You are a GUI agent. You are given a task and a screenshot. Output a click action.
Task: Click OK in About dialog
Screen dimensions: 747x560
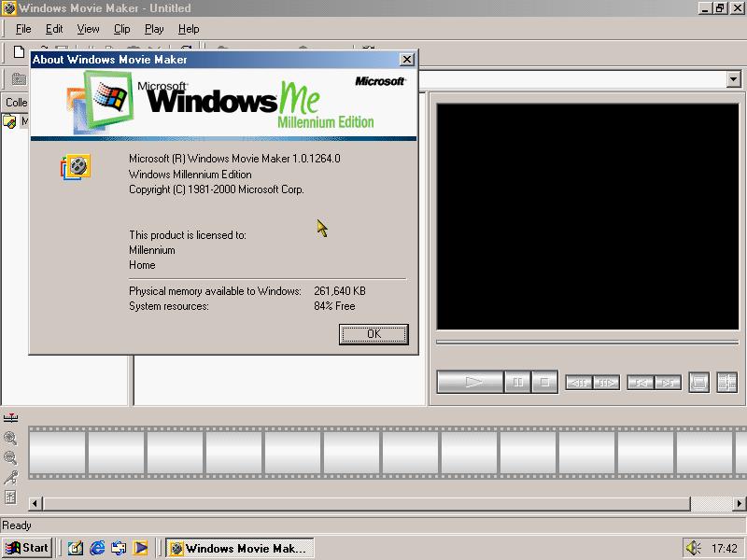(x=373, y=334)
